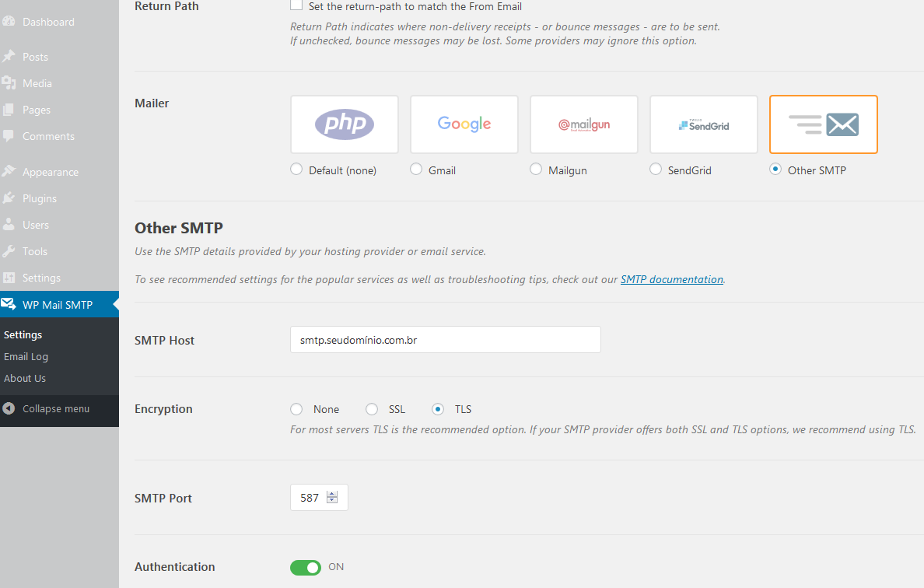This screenshot has width=924, height=588.
Task: Choose the Google mailer logo tile
Action: click(x=464, y=124)
